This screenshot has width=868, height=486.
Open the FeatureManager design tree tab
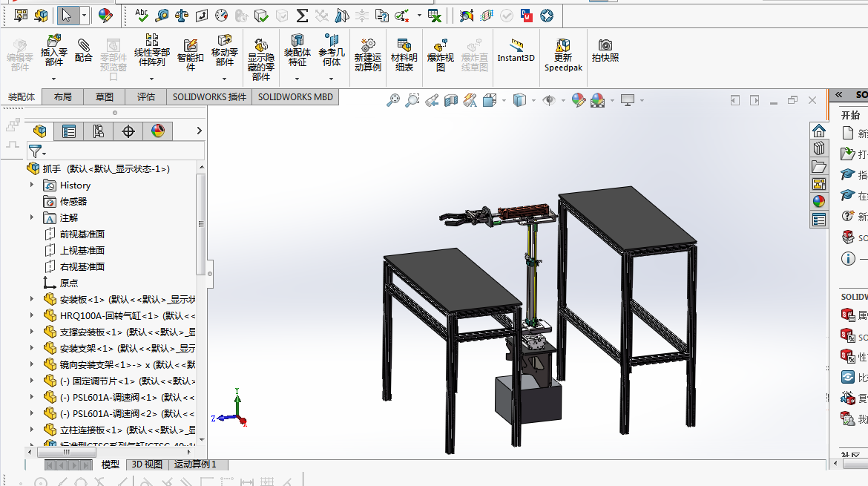point(40,131)
